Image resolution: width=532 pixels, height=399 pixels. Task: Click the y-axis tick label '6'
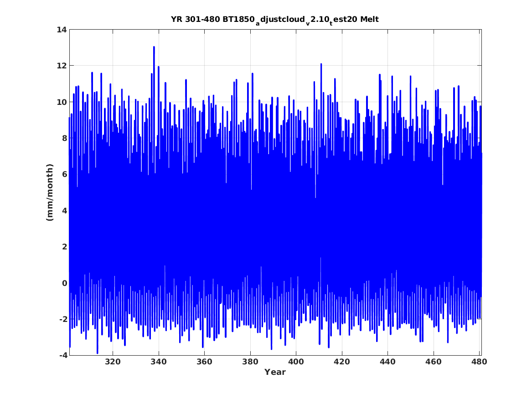64,174
